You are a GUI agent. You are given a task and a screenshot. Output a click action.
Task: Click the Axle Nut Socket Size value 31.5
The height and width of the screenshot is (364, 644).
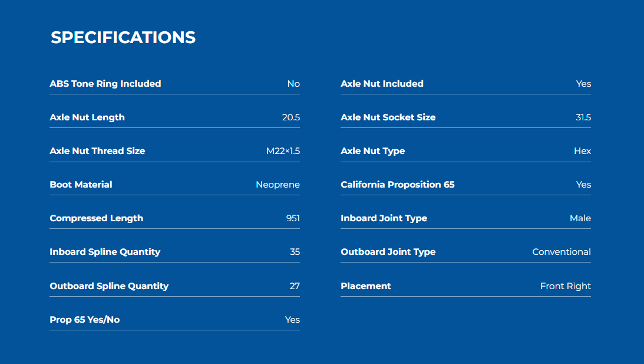[583, 117]
